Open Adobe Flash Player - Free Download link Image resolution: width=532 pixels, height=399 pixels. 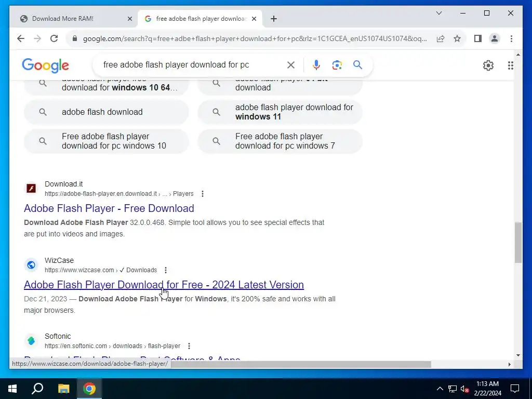click(109, 208)
